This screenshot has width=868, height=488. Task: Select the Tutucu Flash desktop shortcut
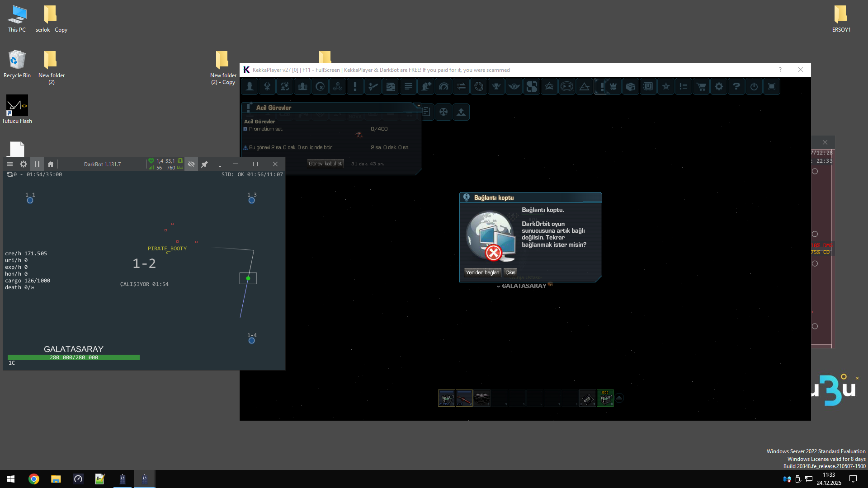click(17, 109)
